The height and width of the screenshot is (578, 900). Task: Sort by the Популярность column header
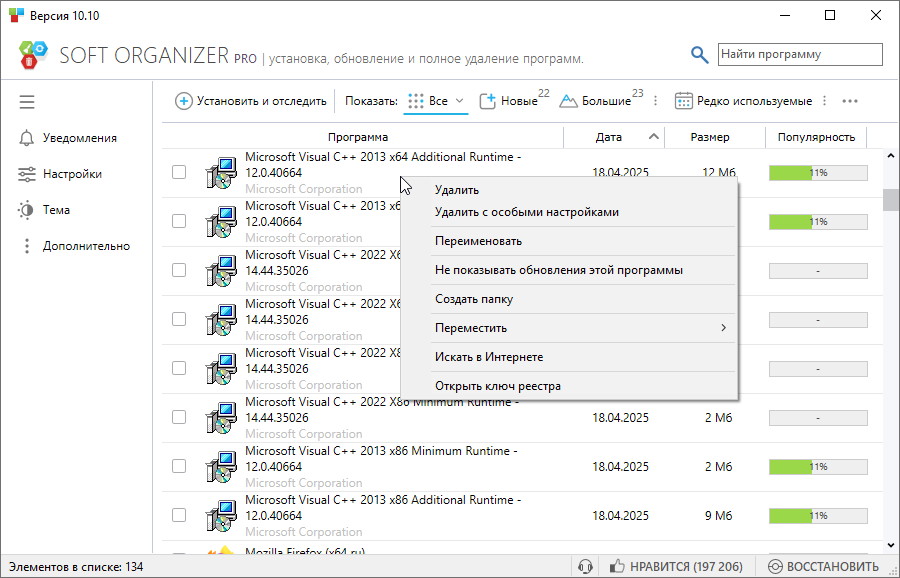(x=816, y=137)
